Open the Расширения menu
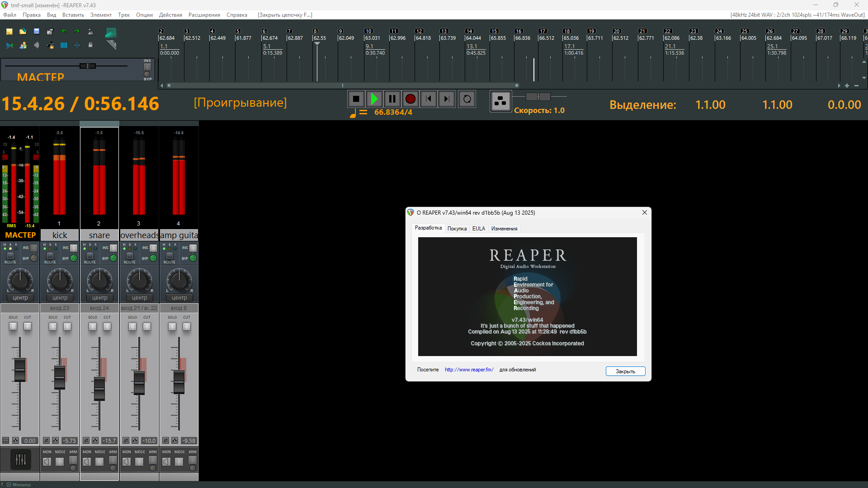 tap(204, 15)
